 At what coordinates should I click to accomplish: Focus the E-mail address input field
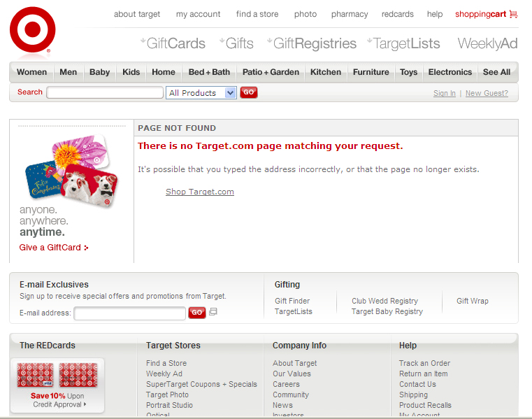click(129, 313)
